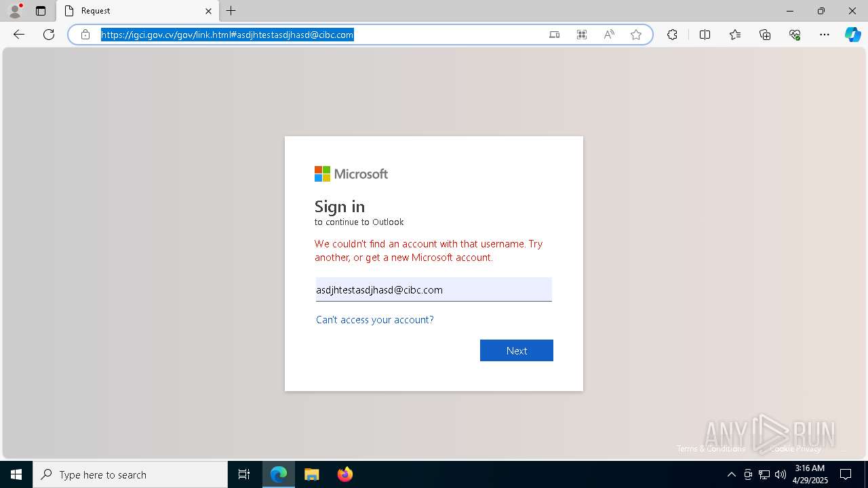Open the Extensions puzzle icon
The height and width of the screenshot is (488, 868).
tap(672, 35)
